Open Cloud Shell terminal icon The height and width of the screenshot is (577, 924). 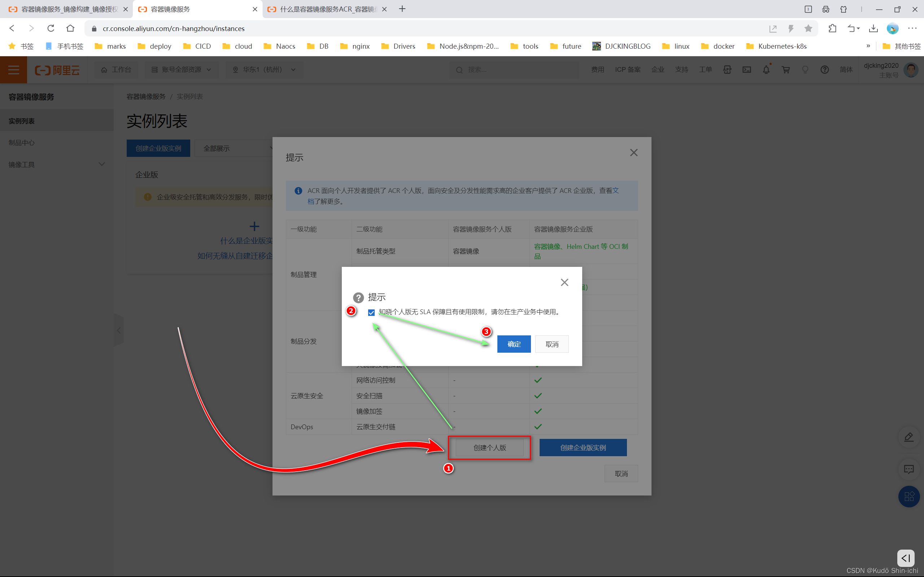(x=746, y=70)
